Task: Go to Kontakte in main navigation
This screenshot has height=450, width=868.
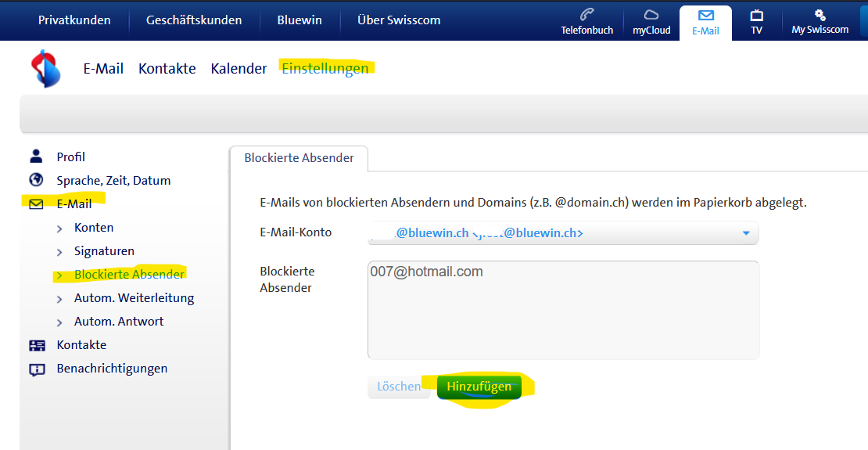Action: [x=167, y=69]
